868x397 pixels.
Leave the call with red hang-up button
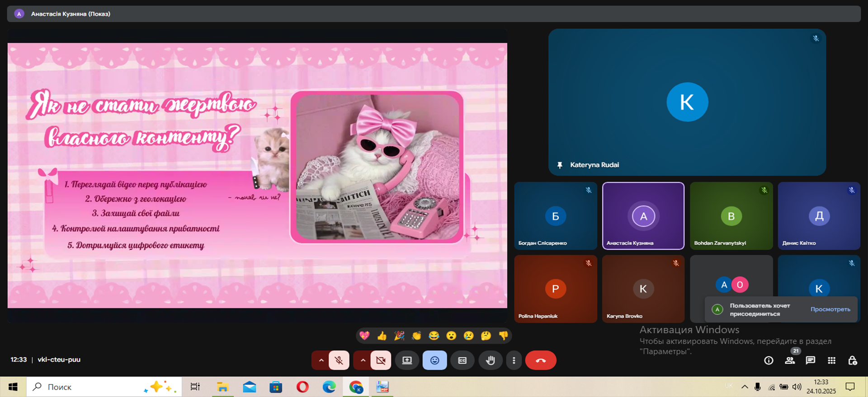pyautogui.click(x=540, y=360)
